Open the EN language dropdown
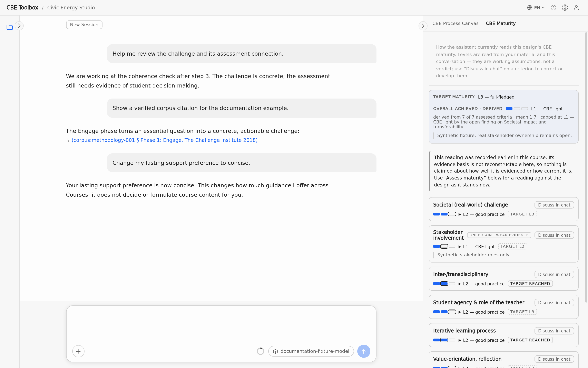Viewport: 588px width, 368px height. coord(536,8)
